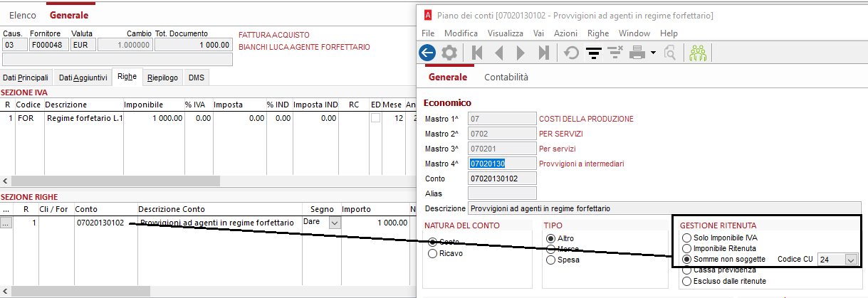This screenshot has height=298, width=868.
Task: Open the Vai menu
Action: (x=539, y=33)
